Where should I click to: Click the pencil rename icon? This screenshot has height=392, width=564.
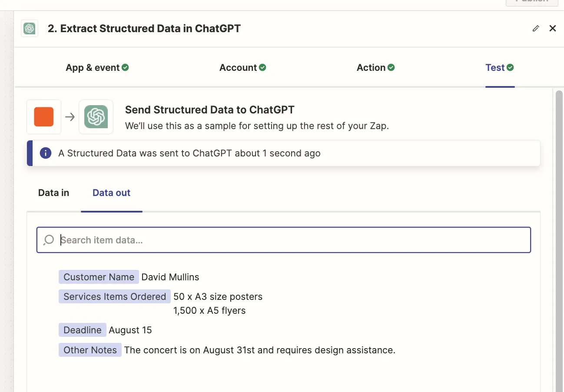click(x=536, y=29)
